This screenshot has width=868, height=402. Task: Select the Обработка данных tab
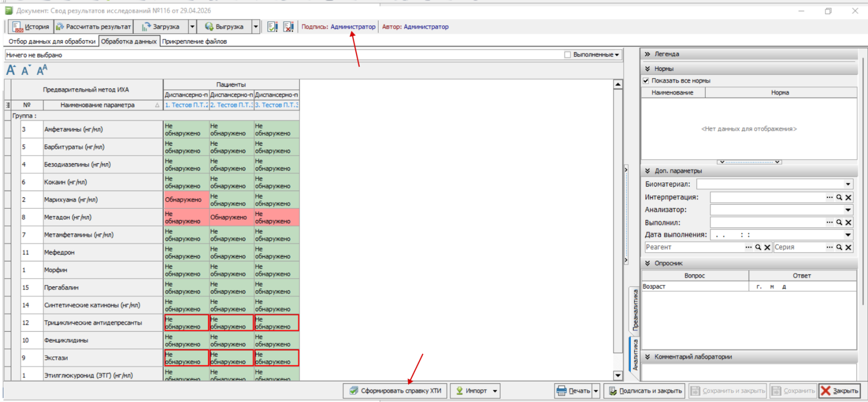click(x=129, y=41)
